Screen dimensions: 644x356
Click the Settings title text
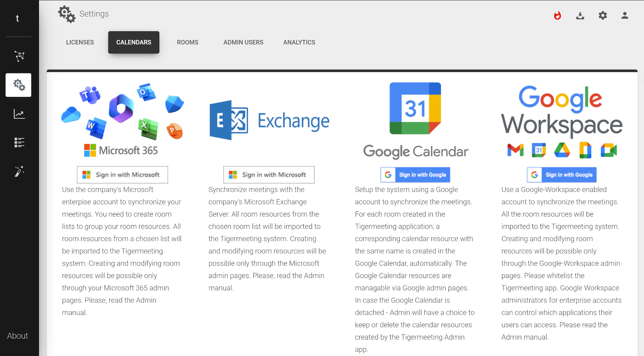(x=94, y=14)
